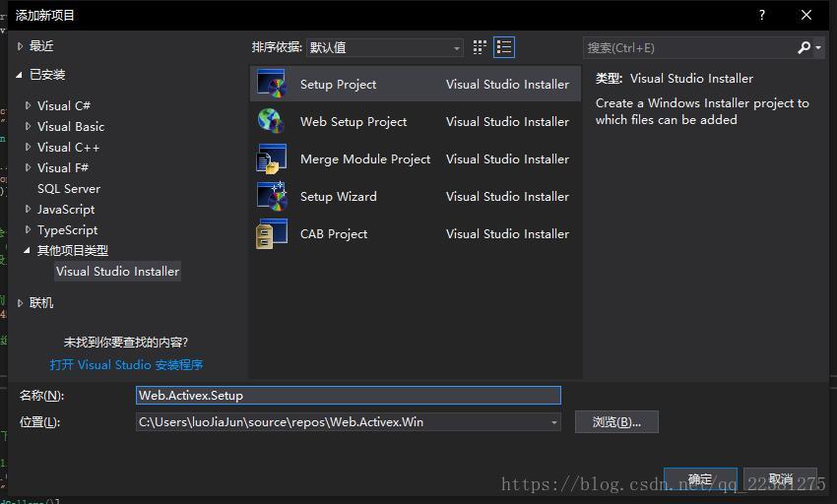Select Visual C# label in the tree
Image resolution: width=837 pixels, height=504 pixels.
(64, 105)
